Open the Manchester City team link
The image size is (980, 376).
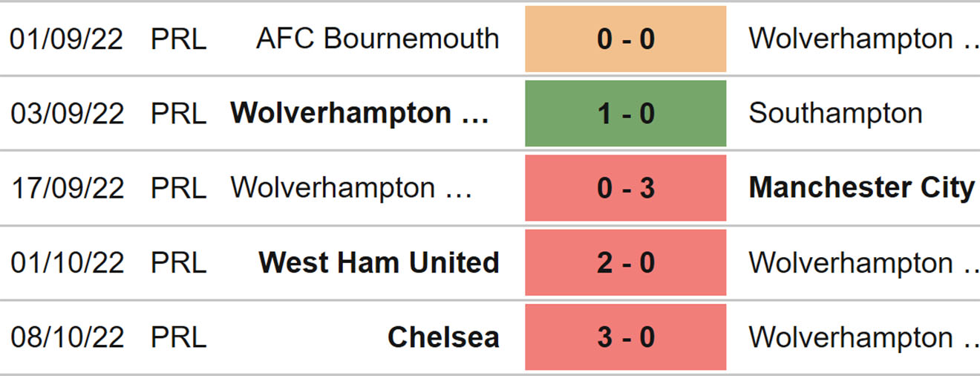[x=861, y=188]
